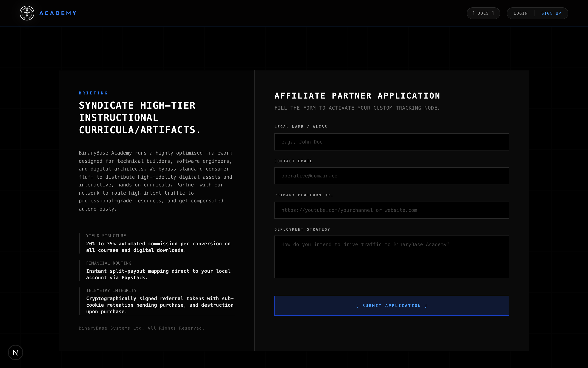Click the FINANCIAL ROUTING heading
588x368 pixels.
point(109,263)
